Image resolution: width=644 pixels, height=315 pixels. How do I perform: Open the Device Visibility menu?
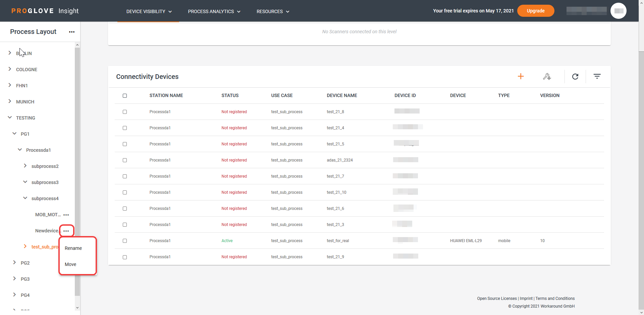[149, 11]
